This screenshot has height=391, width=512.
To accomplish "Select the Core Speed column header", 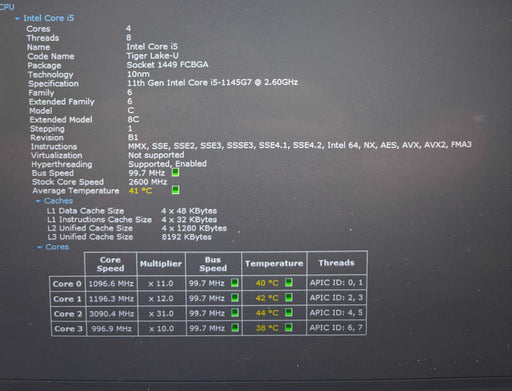I will pos(110,264).
